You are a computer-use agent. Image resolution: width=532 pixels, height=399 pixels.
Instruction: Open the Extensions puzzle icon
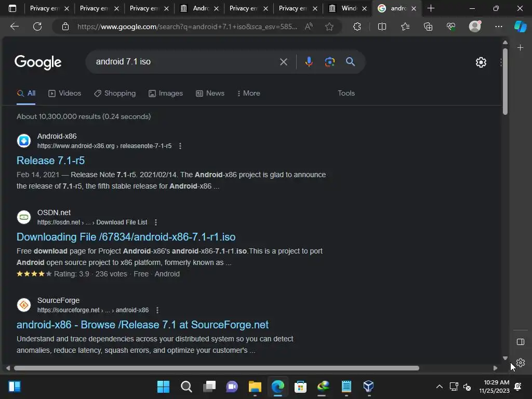[x=357, y=26]
